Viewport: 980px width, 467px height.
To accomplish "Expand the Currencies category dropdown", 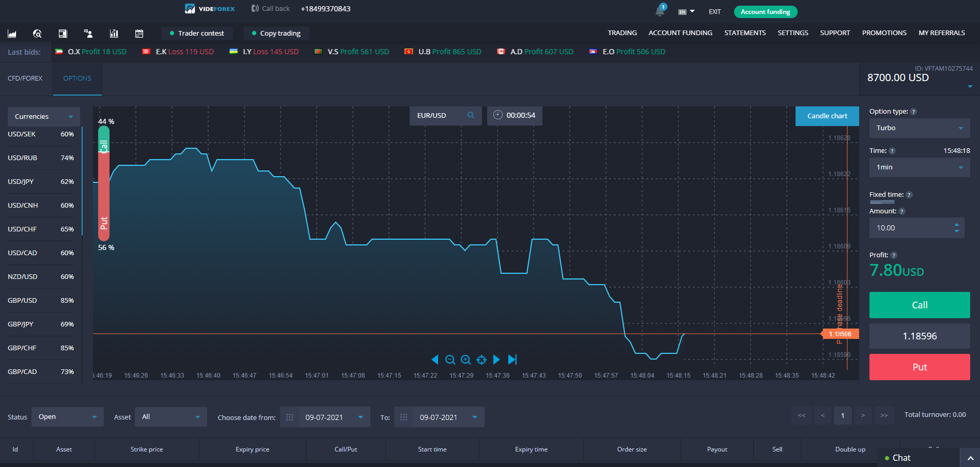I will (44, 117).
